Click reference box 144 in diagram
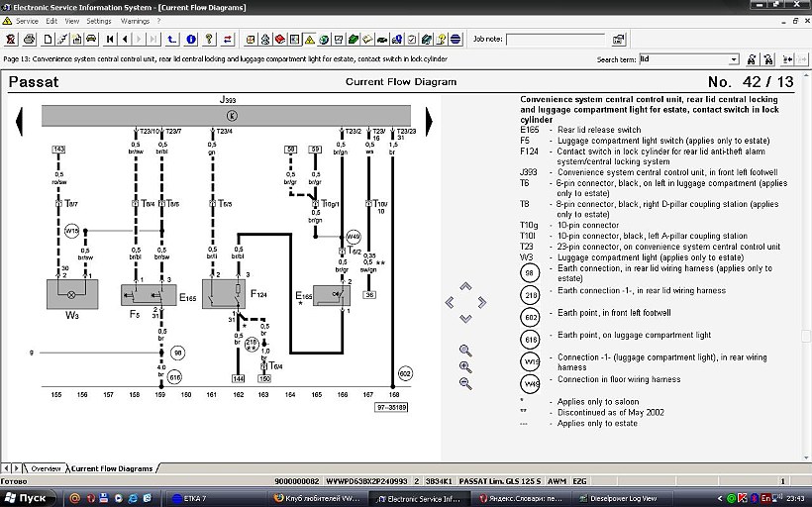This screenshot has width=812, height=507. 238,378
